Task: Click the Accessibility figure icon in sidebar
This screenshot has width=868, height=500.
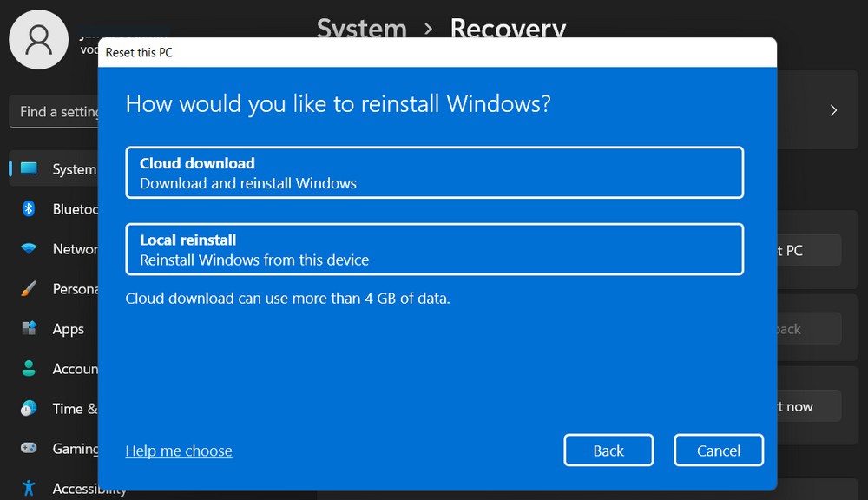Action: point(29,488)
